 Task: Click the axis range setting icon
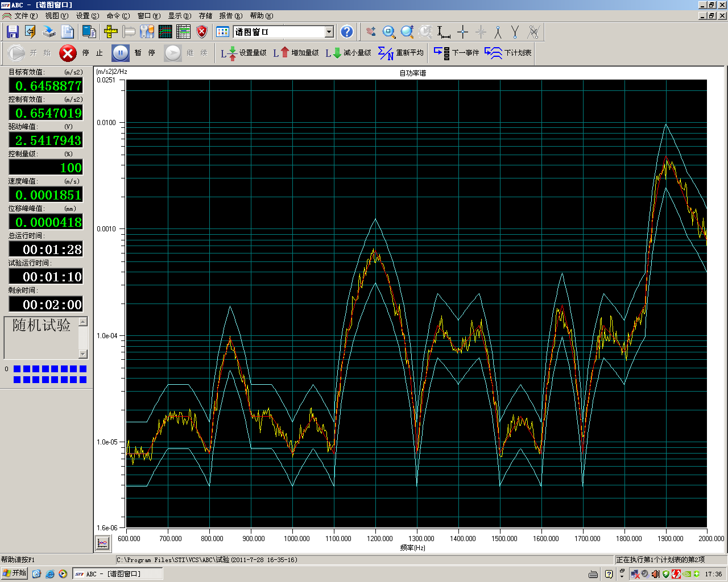point(444,32)
